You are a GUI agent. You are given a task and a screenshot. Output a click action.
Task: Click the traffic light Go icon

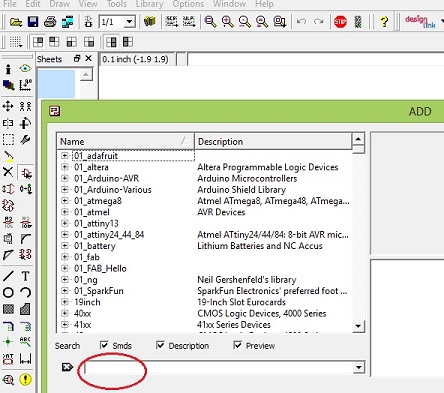[358, 22]
